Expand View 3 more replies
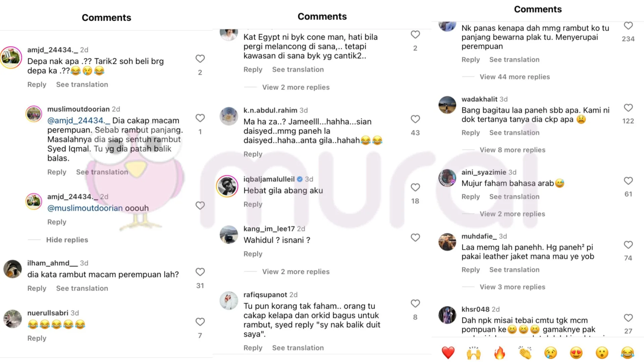Image resolution: width=644 pixels, height=362 pixels. coord(512,287)
